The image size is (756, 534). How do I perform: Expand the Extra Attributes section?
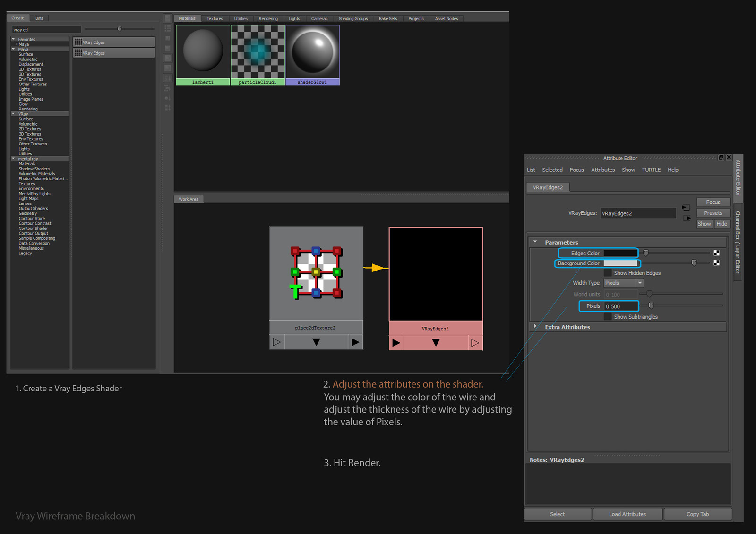coord(535,327)
